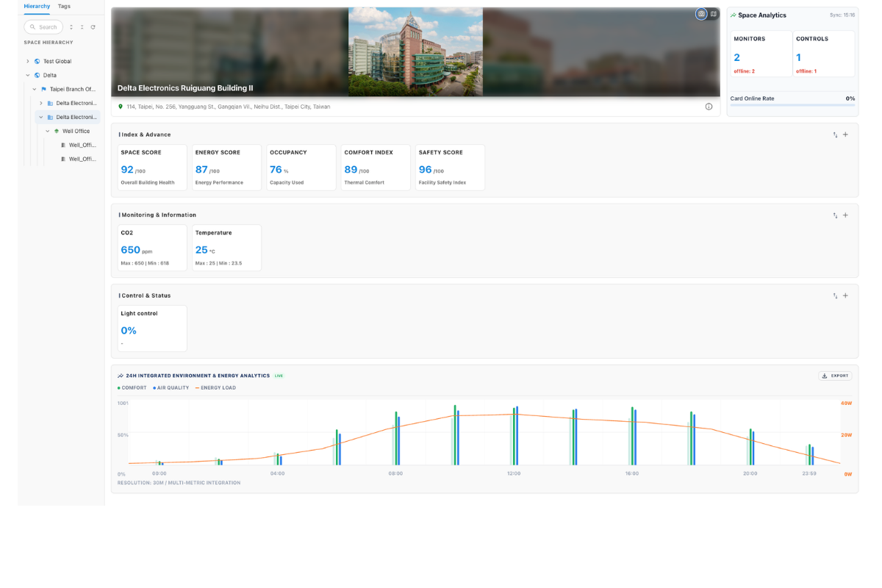Click the Delta globe icon
This screenshot has width=882, height=588.
[37, 75]
